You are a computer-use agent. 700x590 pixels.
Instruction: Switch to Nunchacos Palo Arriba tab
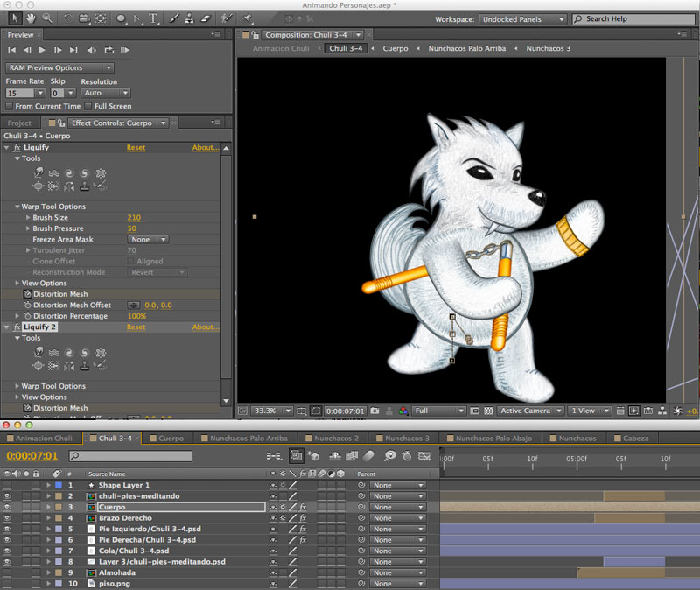tap(245, 439)
